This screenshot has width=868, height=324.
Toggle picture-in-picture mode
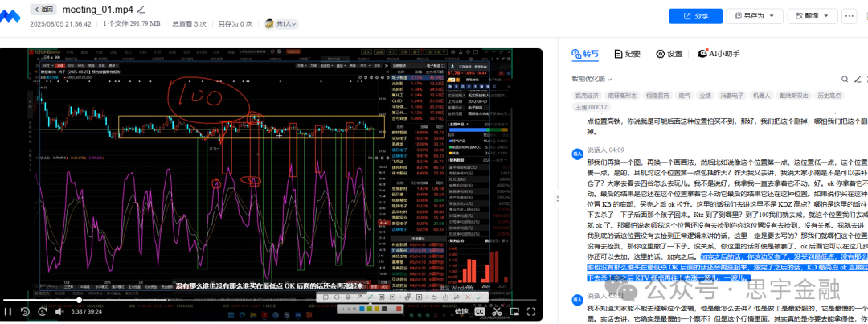(x=515, y=311)
